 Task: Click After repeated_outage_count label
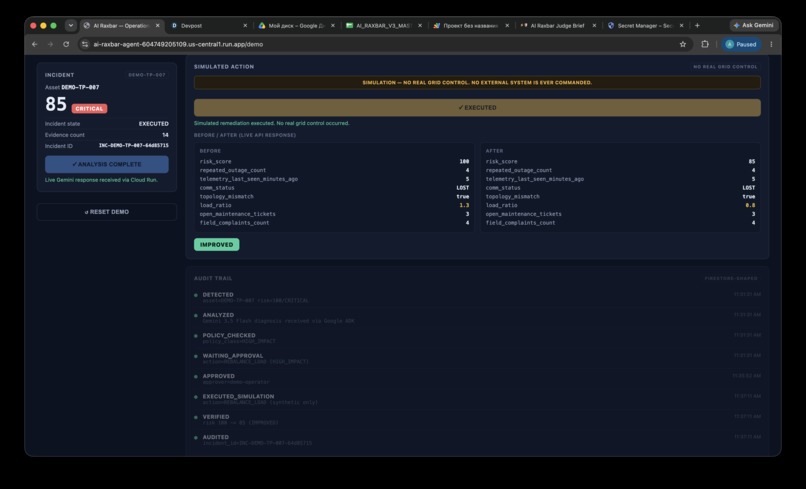coord(519,170)
